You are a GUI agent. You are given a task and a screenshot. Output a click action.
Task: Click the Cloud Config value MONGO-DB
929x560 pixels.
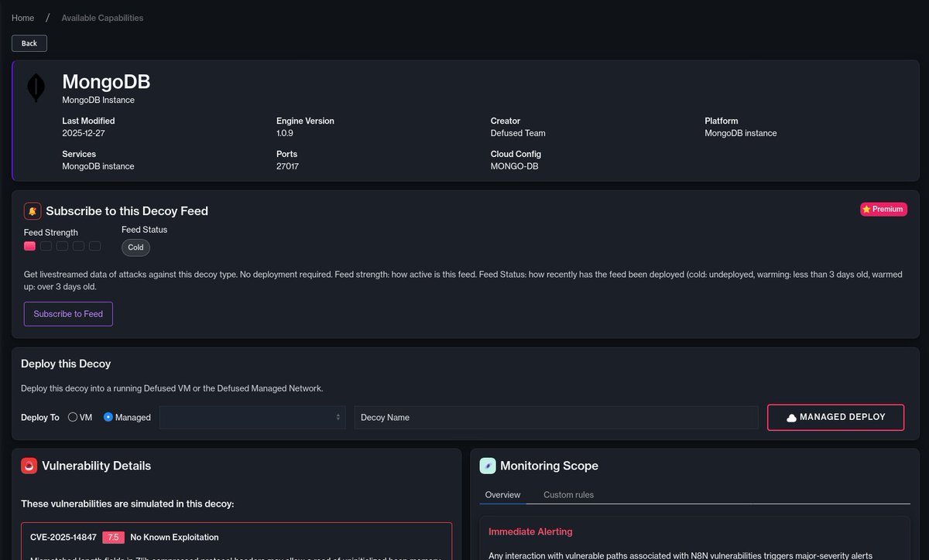click(x=514, y=166)
